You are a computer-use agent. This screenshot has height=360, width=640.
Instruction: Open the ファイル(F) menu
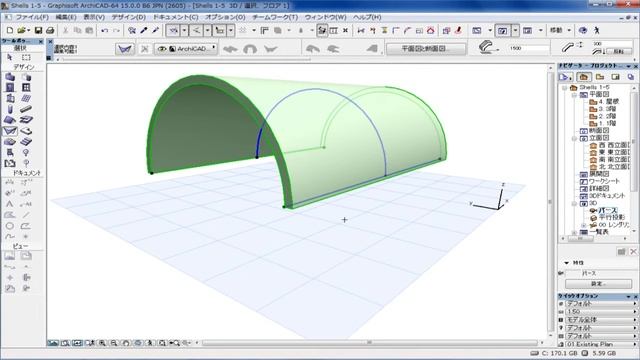coord(32,18)
